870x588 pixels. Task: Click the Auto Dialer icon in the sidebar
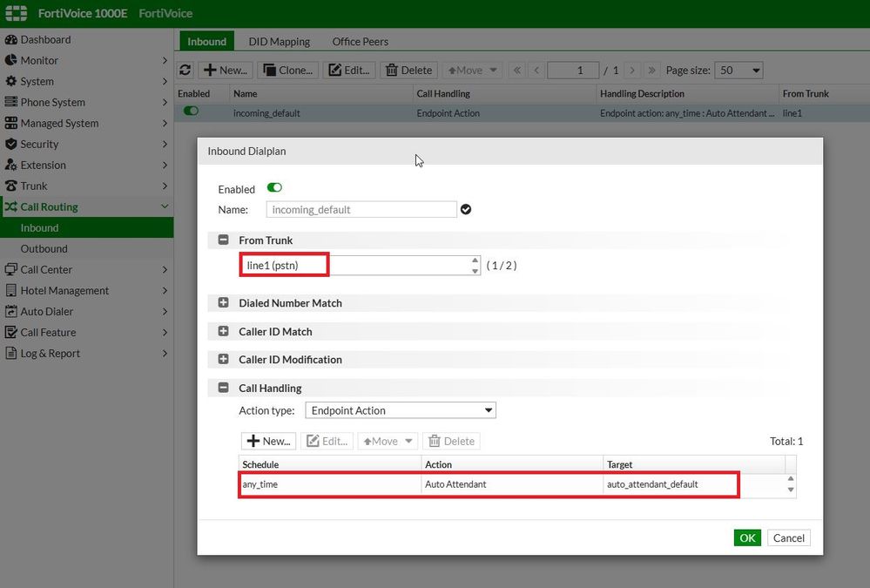(11, 311)
